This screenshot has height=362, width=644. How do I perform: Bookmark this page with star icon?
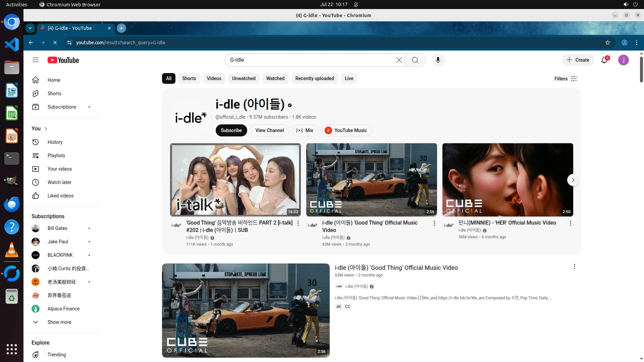pyautogui.click(x=607, y=43)
